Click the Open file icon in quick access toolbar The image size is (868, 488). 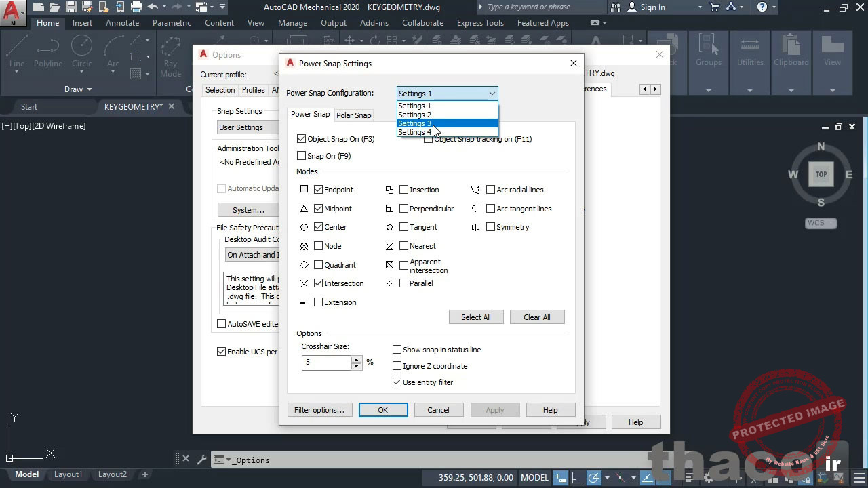(54, 7)
